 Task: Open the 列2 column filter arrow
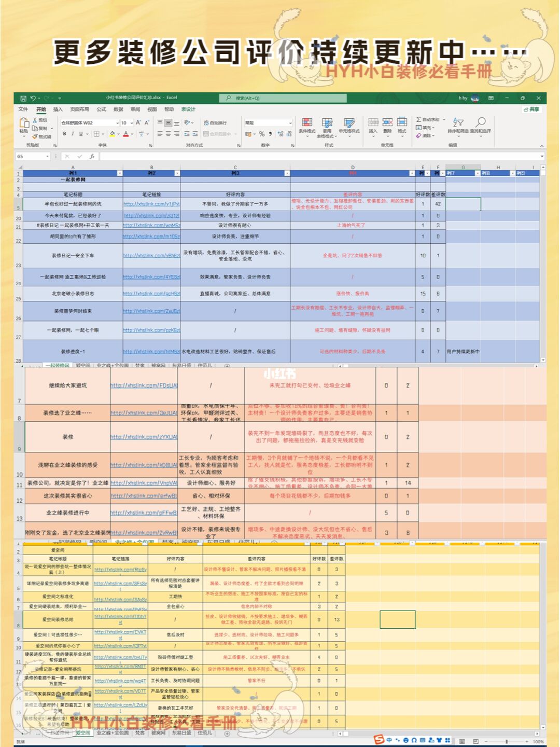177,173
